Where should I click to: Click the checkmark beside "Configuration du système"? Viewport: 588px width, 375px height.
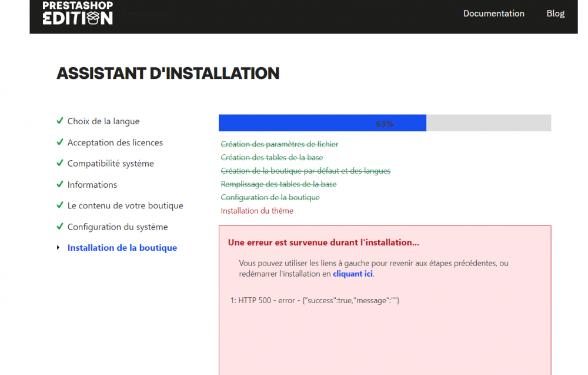59,227
